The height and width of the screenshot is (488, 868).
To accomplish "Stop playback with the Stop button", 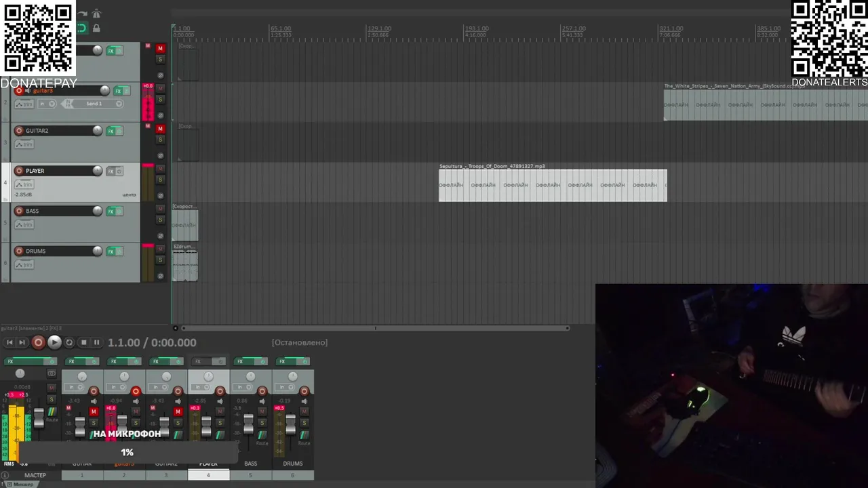I will click(x=83, y=343).
